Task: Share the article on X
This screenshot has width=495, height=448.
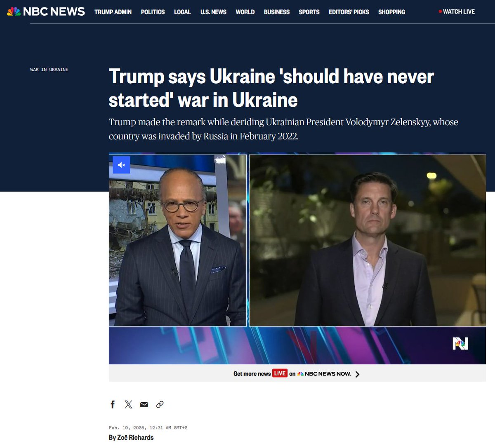Action: click(128, 404)
